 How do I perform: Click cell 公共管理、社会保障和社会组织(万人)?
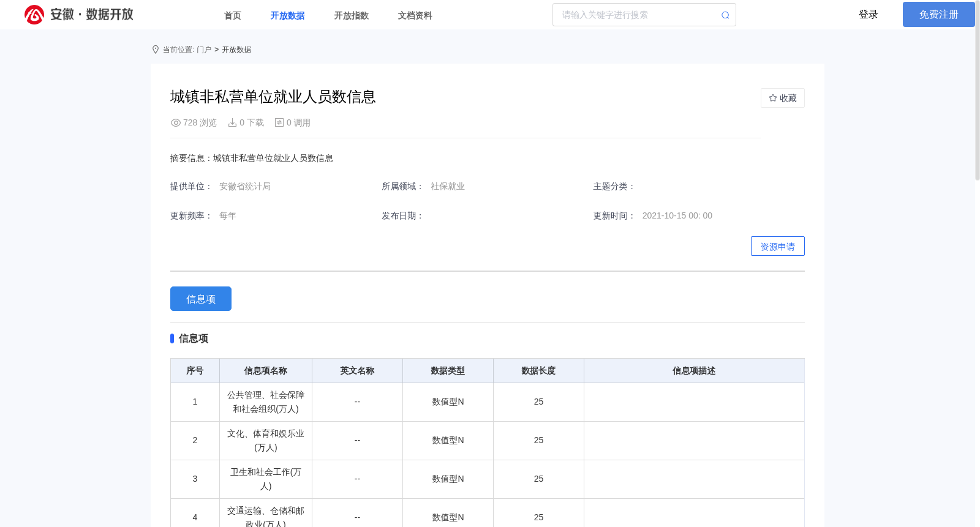[266, 402]
